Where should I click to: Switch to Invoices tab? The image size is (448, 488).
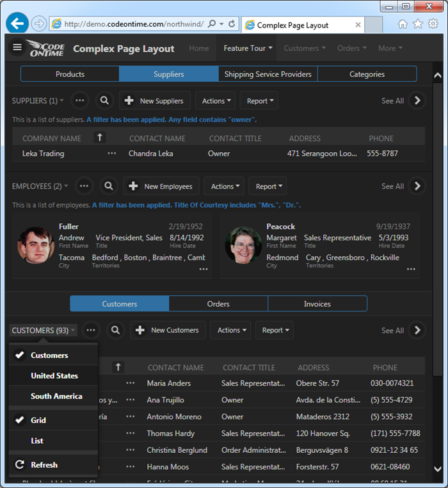click(x=317, y=304)
